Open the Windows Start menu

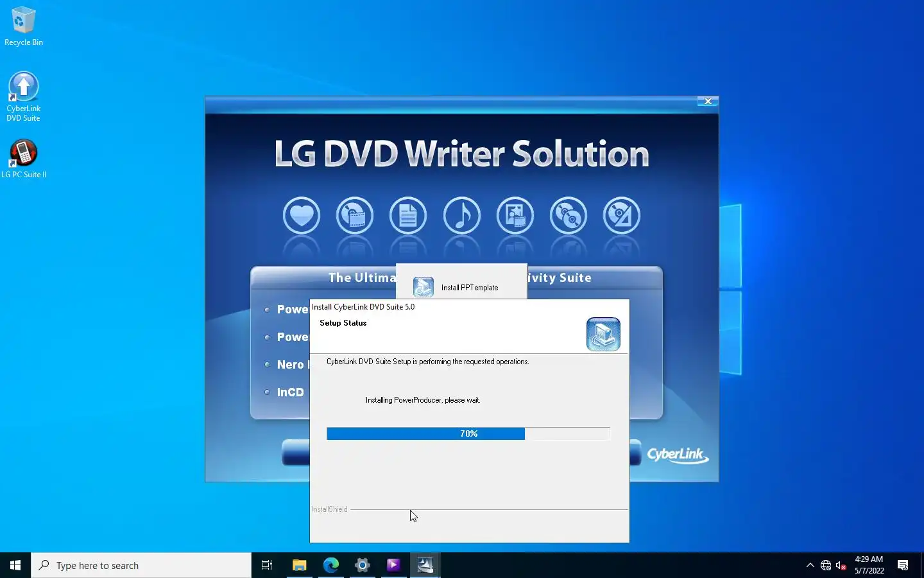pos(15,565)
